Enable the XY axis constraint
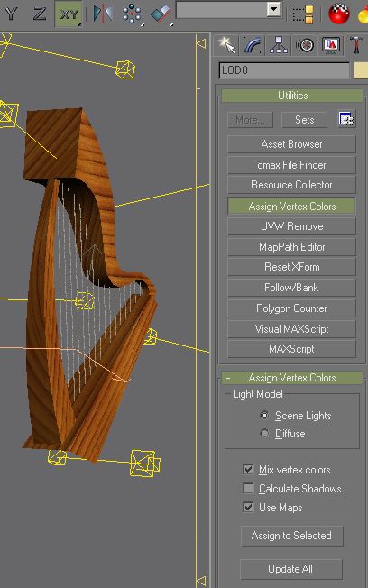368x588 pixels. click(69, 14)
